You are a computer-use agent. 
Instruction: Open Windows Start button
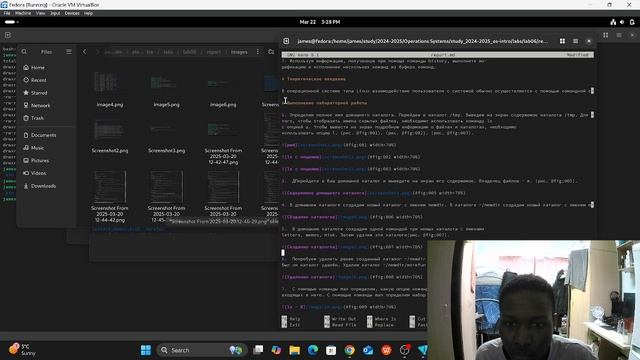pos(146,350)
